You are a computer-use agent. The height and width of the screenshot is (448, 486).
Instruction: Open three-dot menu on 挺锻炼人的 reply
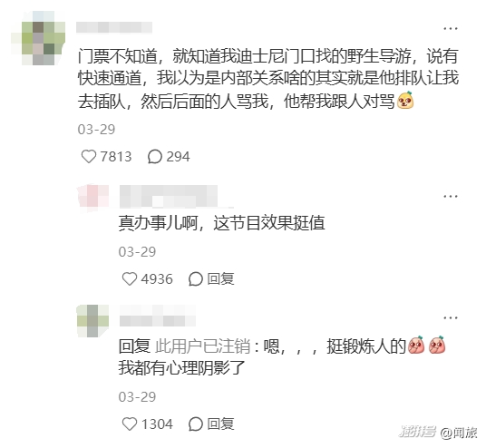click(451, 317)
